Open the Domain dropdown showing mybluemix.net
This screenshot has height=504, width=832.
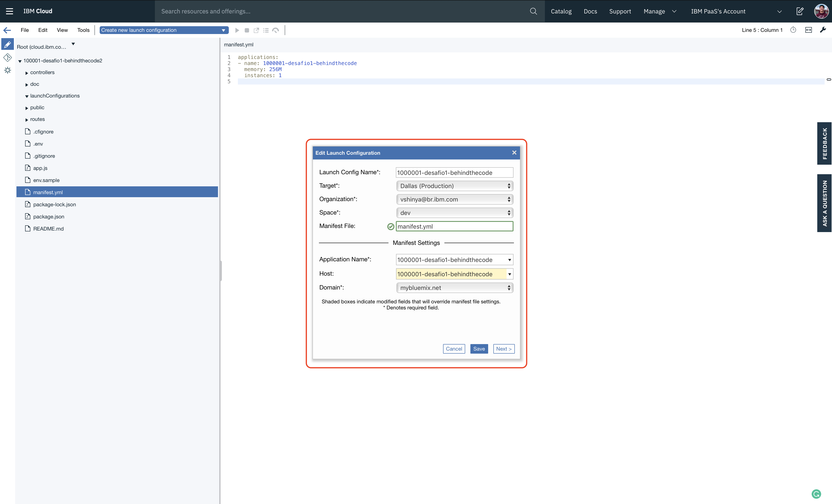point(455,288)
